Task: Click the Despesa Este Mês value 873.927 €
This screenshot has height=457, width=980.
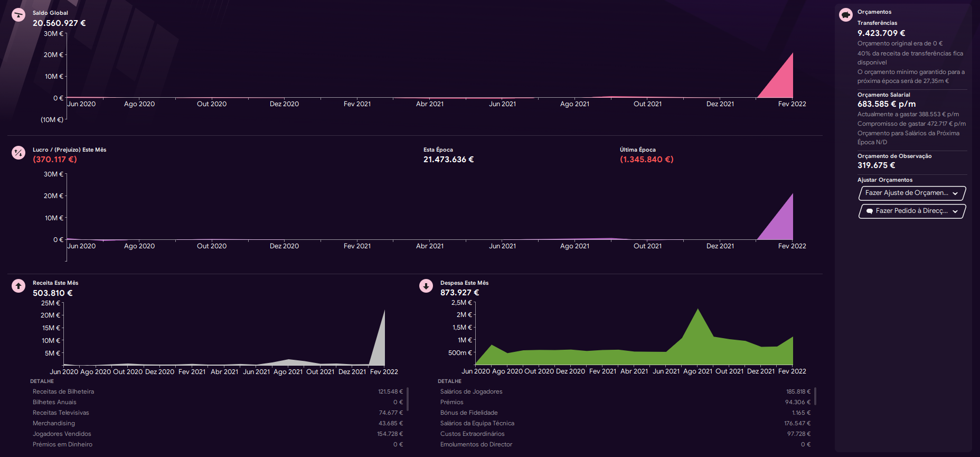Action: coord(460,293)
